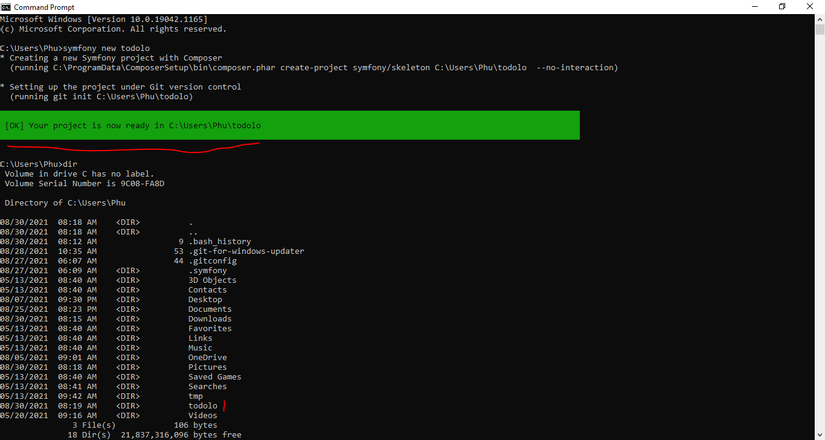Click the "Pictures" directory entry

tap(208, 367)
